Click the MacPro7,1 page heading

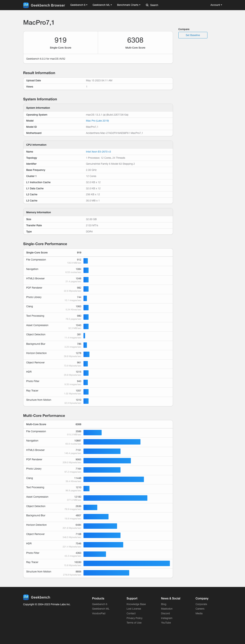[39, 22]
